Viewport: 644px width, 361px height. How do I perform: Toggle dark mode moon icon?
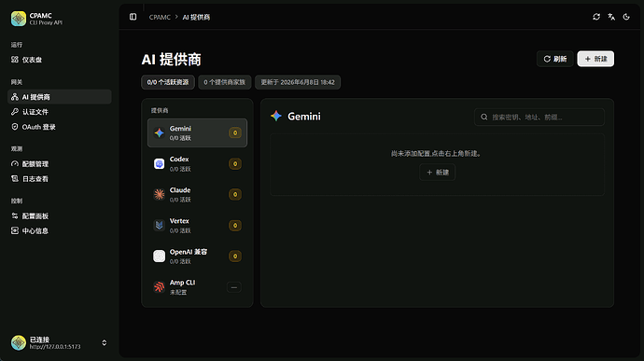[x=626, y=17]
